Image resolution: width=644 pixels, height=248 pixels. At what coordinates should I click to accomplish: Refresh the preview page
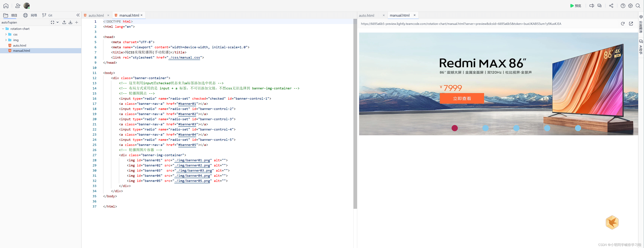(x=623, y=24)
